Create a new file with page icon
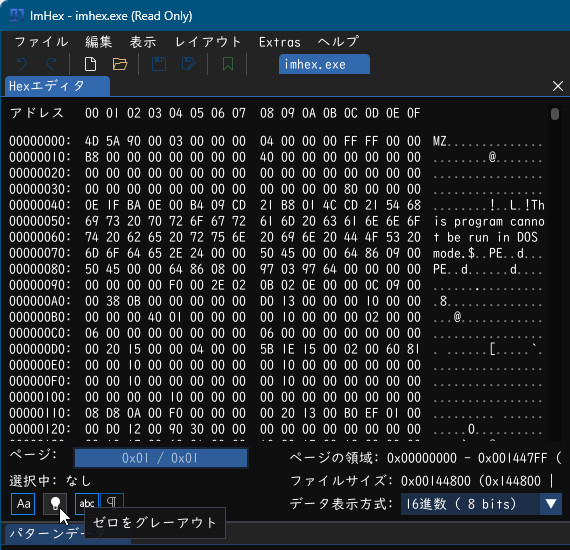 (x=90, y=64)
